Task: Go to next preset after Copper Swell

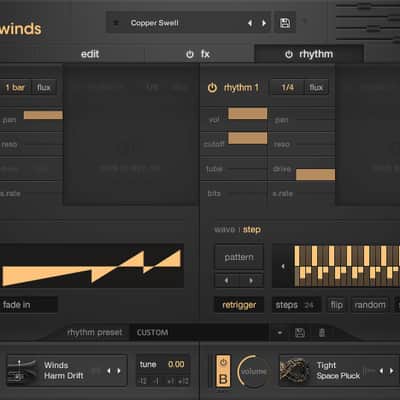Action: (x=264, y=23)
